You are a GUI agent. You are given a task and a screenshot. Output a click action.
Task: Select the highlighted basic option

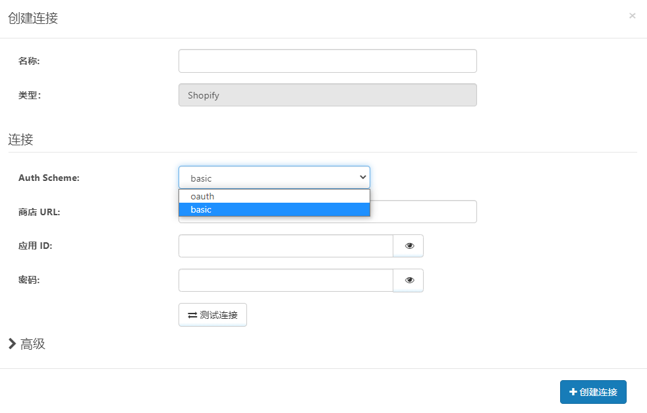point(274,210)
